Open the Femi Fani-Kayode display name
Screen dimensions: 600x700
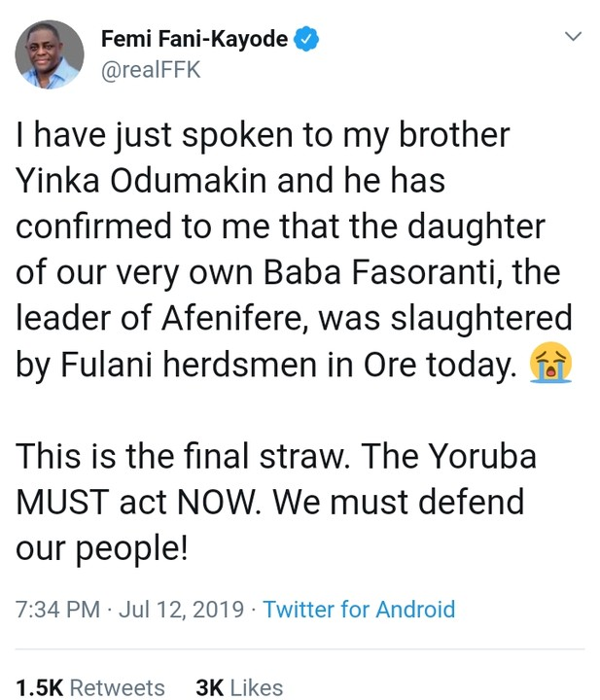point(194,40)
